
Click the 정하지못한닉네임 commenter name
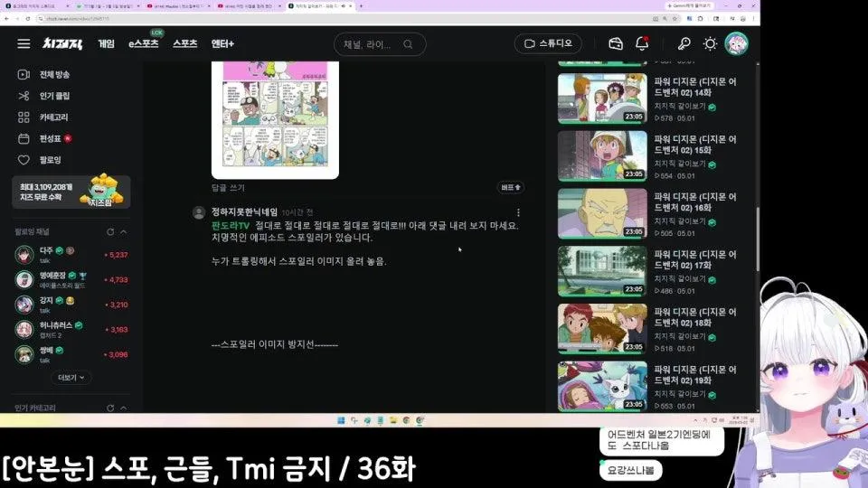pos(244,211)
